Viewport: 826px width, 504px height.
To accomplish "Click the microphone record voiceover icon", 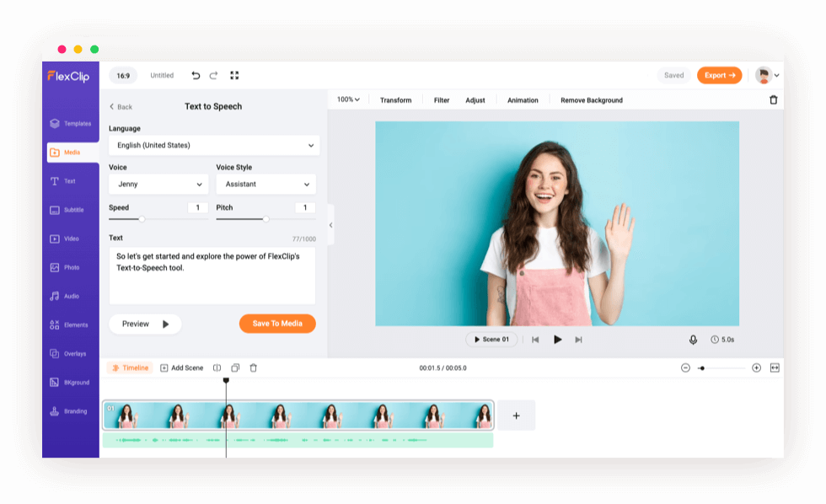I will pyautogui.click(x=693, y=340).
